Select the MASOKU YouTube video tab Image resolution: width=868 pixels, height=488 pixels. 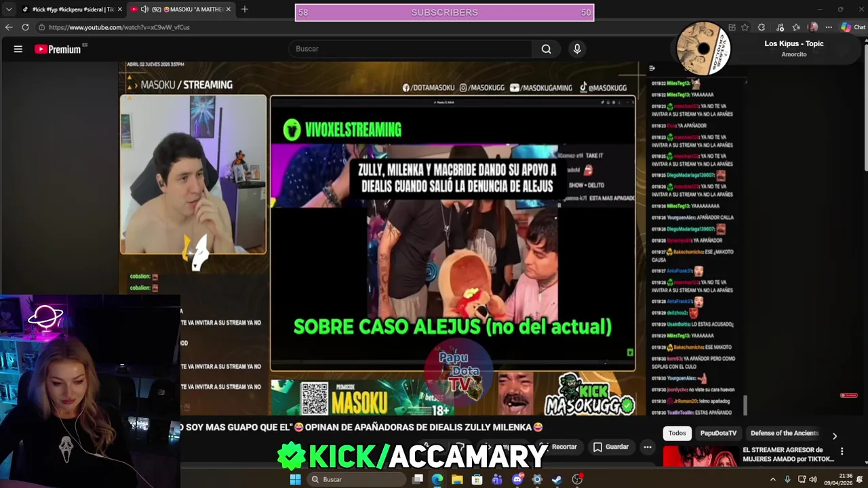(x=180, y=9)
